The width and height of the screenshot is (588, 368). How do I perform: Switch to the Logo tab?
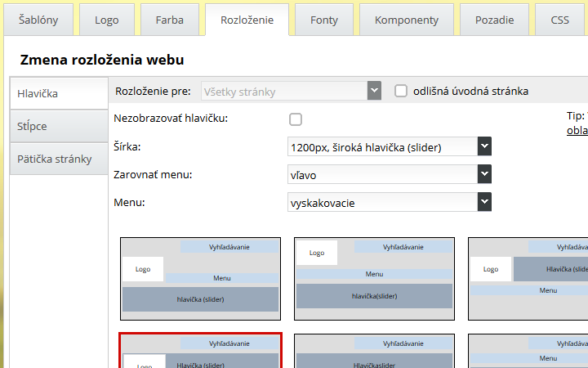[106, 20]
